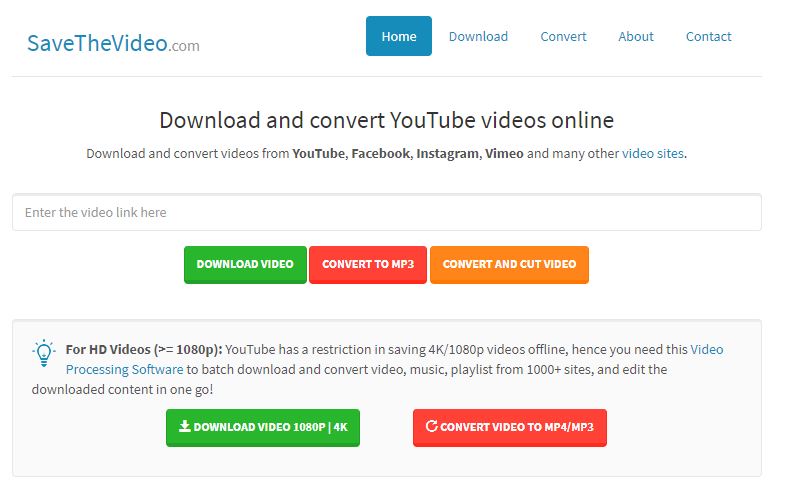The height and width of the screenshot is (492, 789).
Task: Click the CONVERT AND CUT VIDEO button
Action: 509,265
